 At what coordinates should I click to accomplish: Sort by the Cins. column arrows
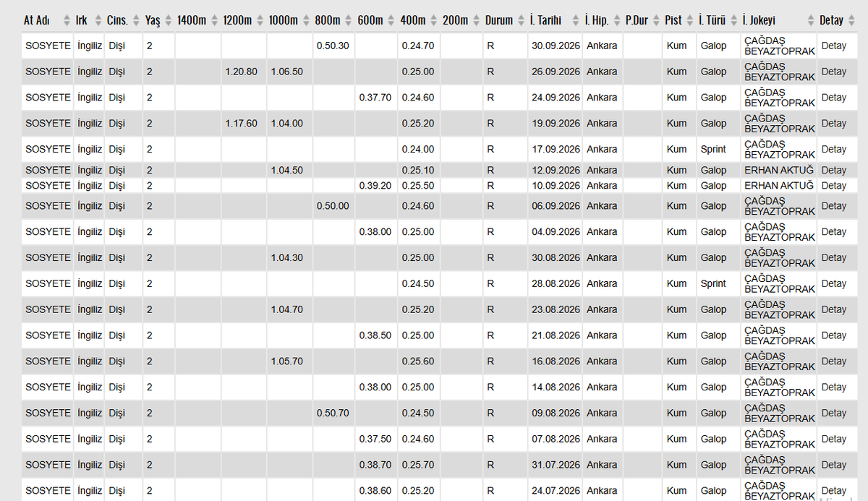pyautogui.click(x=136, y=20)
